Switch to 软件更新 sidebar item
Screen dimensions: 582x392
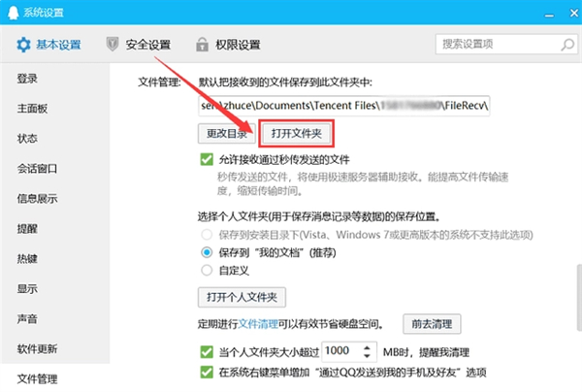37,348
